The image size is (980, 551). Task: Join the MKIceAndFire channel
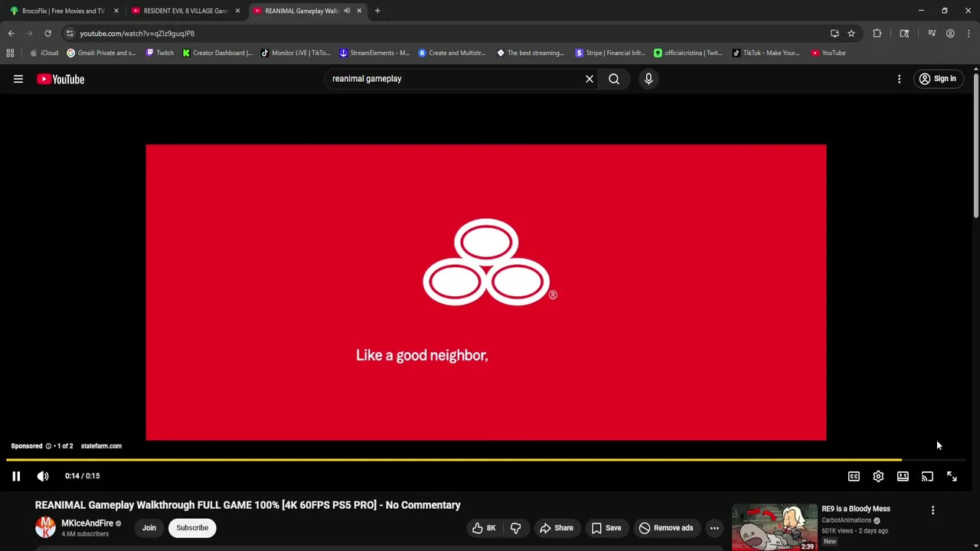149,528
